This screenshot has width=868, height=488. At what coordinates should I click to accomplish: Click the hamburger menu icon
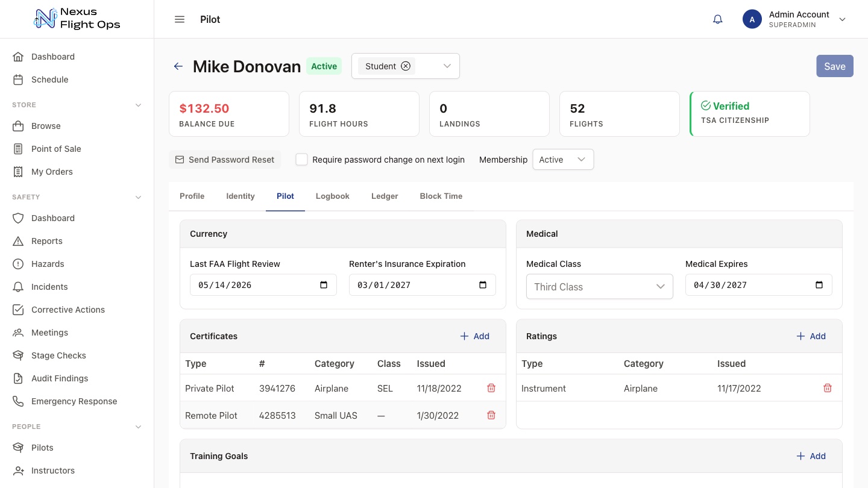179,19
